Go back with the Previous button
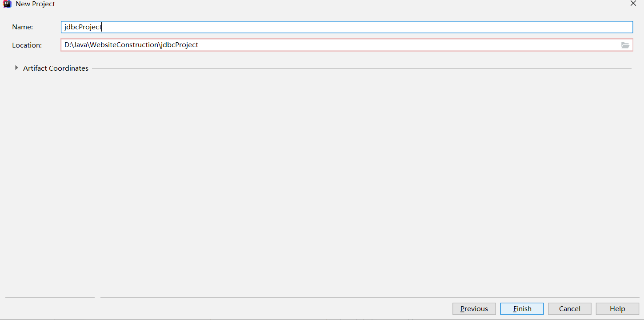The image size is (644, 320). (474, 308)
